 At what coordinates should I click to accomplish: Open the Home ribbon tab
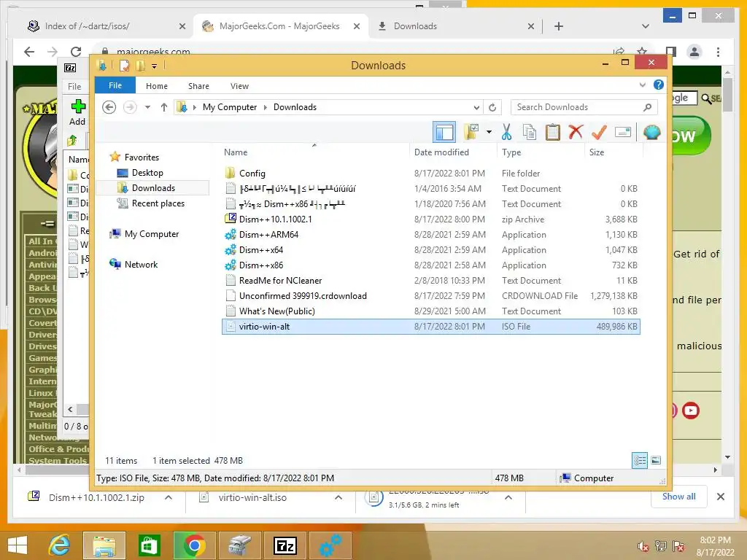click(x=157, y=86)
